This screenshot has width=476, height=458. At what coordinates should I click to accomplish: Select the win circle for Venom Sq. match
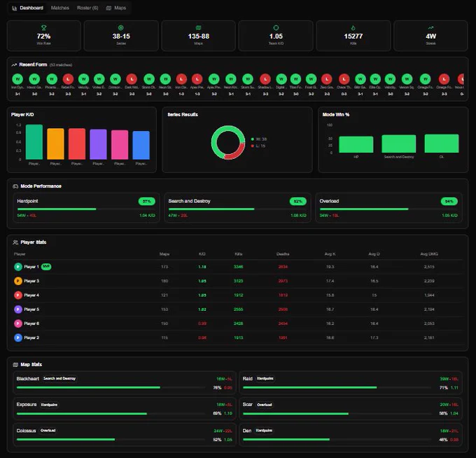tap(407, 79)
